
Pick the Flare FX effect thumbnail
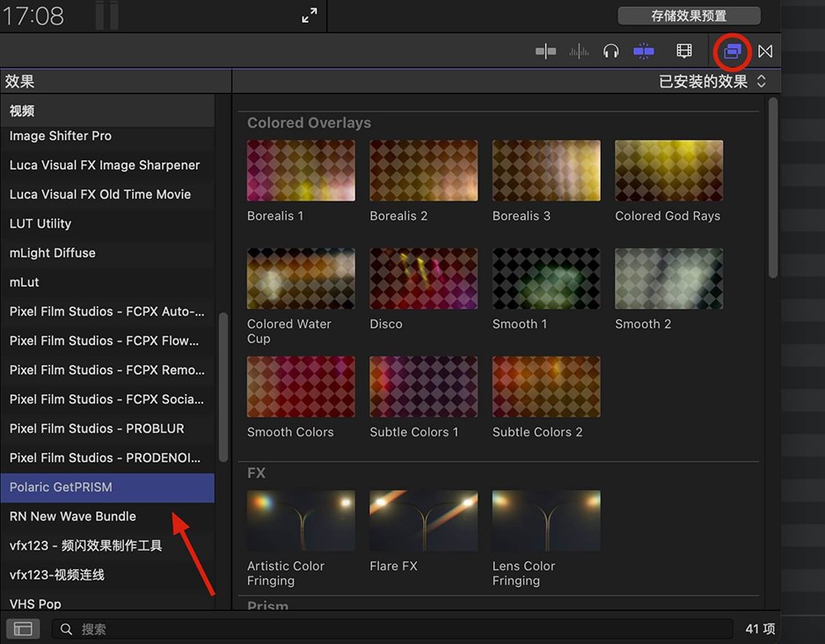pyautogui.click(x=423, y=521)
